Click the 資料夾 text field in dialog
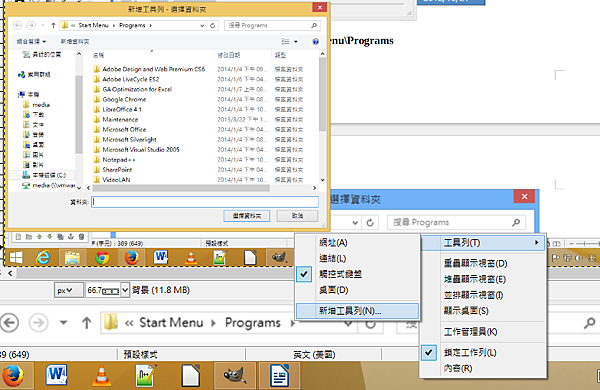This screenshot has width=600, height=390. 205,202
